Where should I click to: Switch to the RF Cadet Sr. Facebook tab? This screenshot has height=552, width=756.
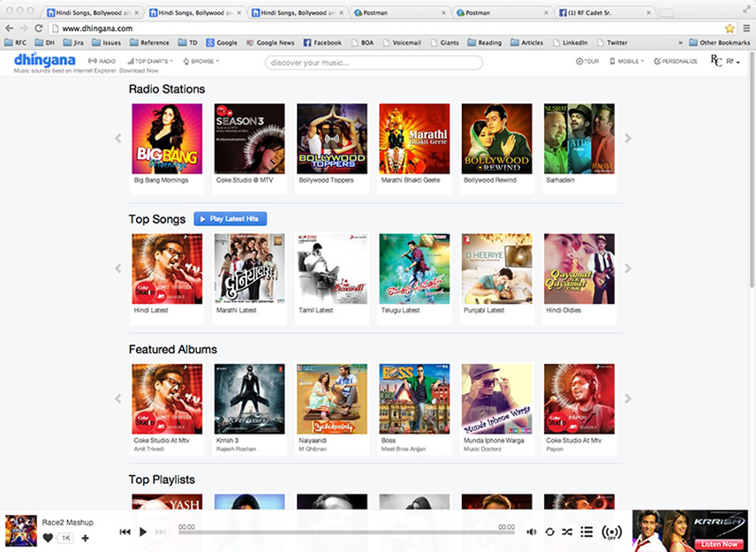coord(605,12)
